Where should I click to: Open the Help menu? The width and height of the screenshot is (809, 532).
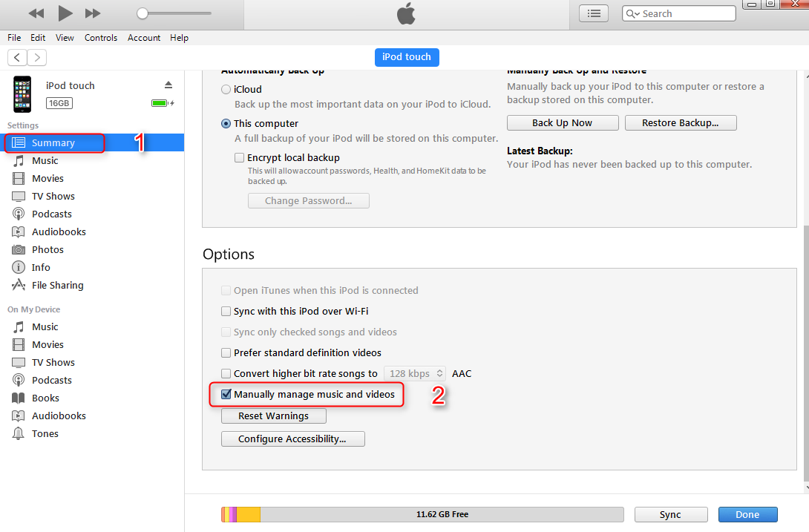point(179,38)
